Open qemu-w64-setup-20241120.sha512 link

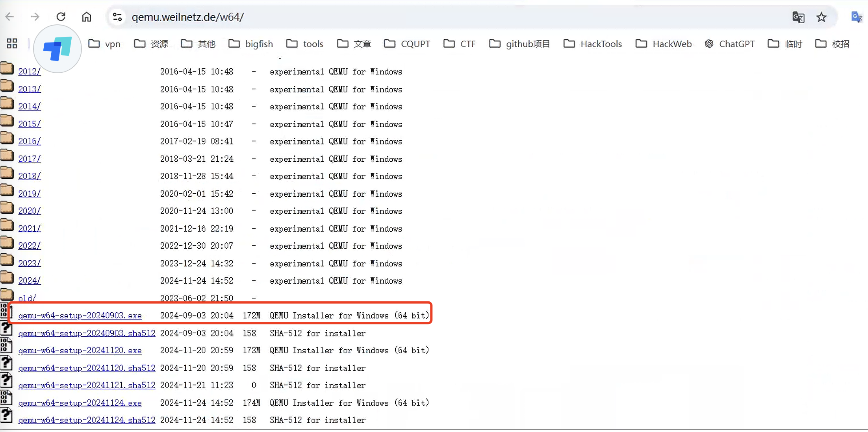click(87, 368)
